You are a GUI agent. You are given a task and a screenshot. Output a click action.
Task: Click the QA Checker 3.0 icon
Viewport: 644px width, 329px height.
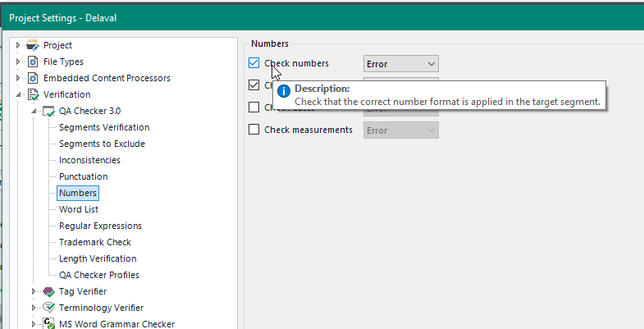48,111
